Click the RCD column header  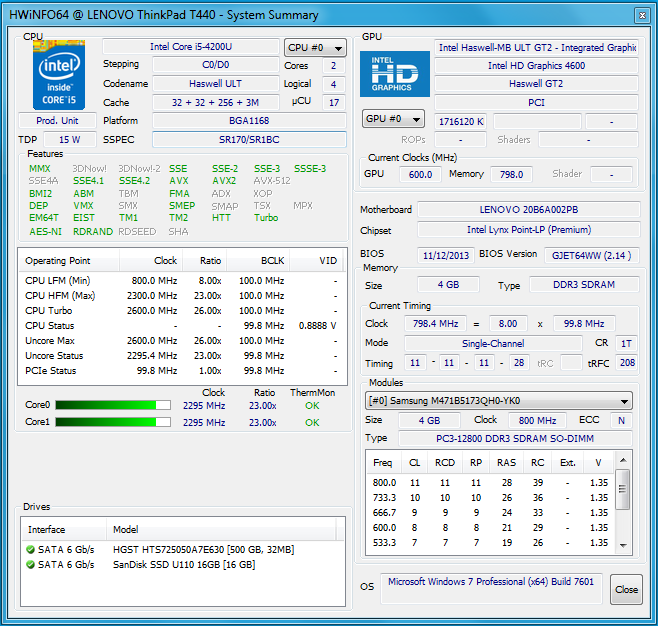(x=445, y=462)
